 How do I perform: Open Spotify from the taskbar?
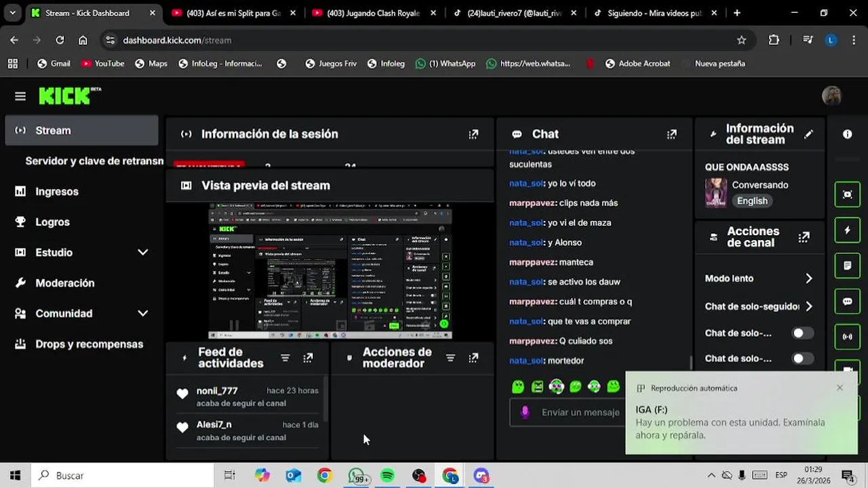(387, 476)
